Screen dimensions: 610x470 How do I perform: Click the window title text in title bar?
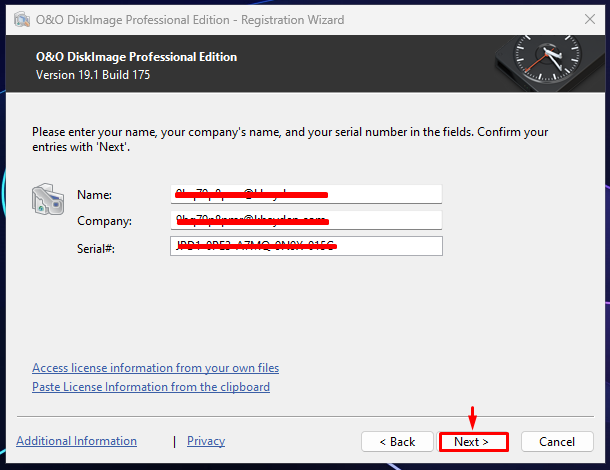click(190, 19)
